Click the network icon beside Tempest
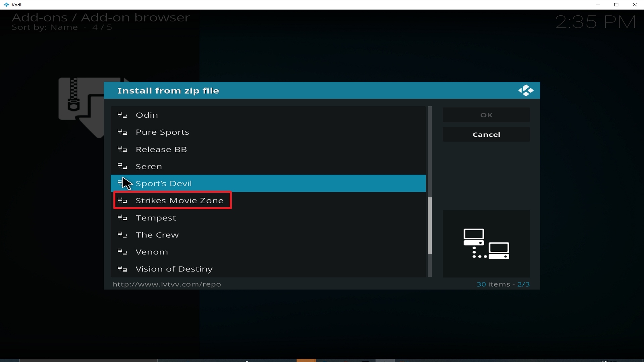This screenshot has height=362, width=644. [x=122, y=218]
